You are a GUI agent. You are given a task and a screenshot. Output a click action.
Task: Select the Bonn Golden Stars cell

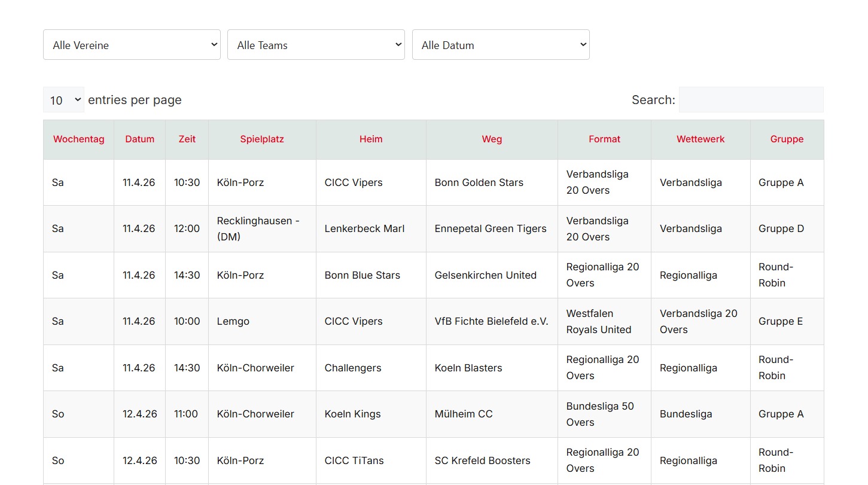[479, 182]
